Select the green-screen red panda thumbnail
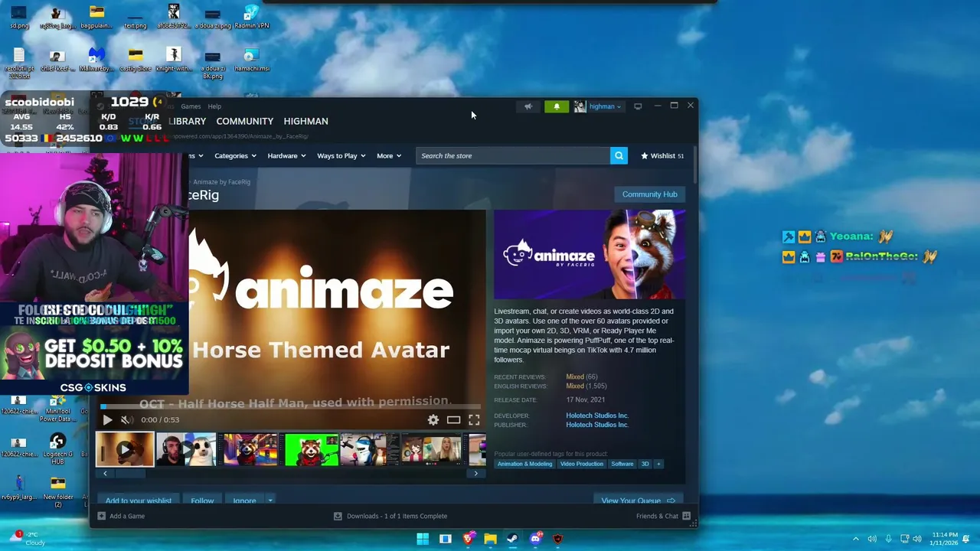Viewport: 980px width, 551px height. click(312, 450)
